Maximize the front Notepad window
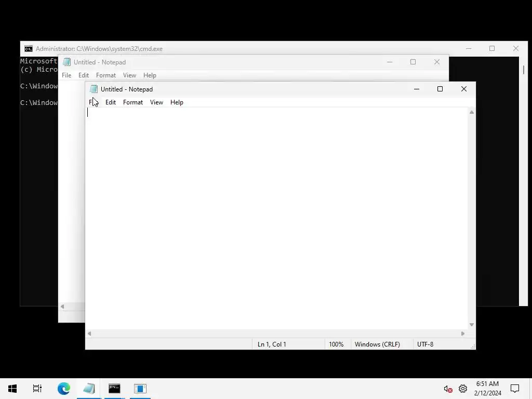532x399 pixels. pyautogui.click(x=440, y=89)
